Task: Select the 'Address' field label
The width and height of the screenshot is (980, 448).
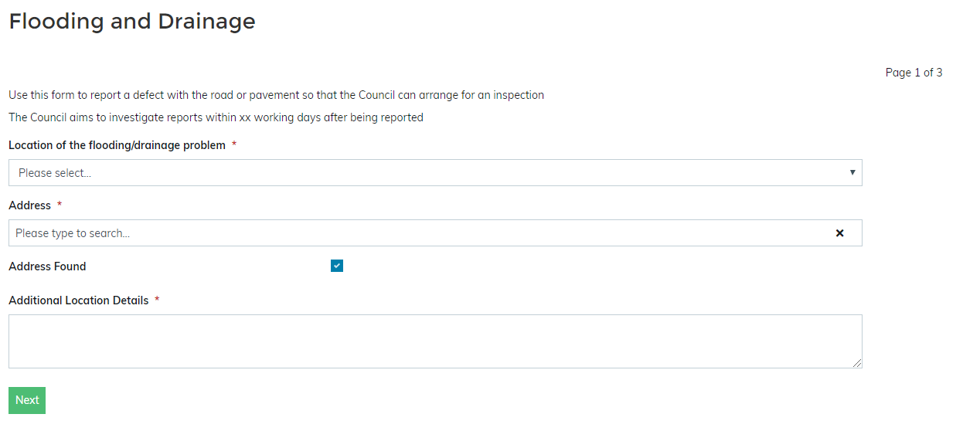Action: coord(29,205)
